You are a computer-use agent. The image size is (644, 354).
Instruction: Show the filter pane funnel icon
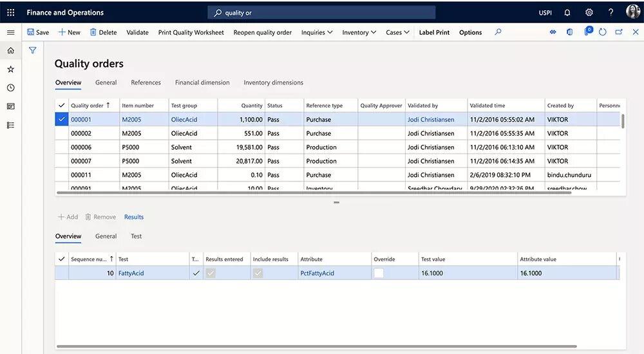click(x=32, y=50)
